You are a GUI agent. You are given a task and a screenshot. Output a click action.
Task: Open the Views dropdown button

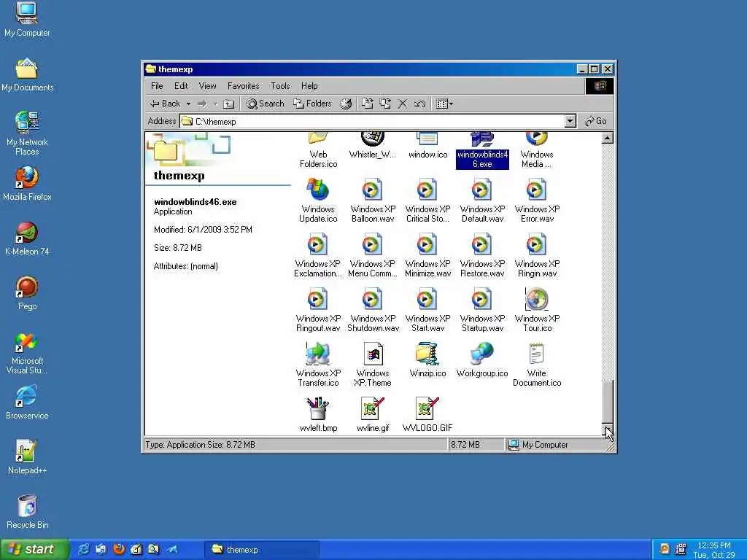(444, 104)
